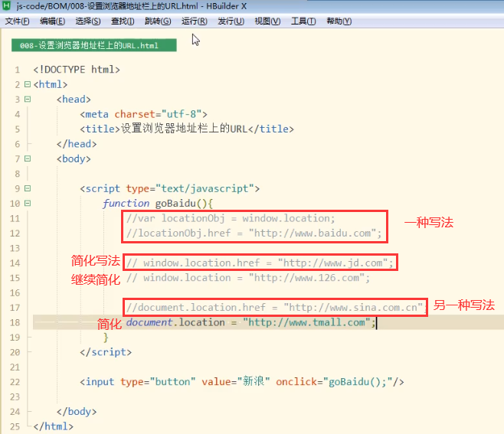The image size is (504, 434).
Task: Click the type="text/javascript" attribute
Action: click(x=190, y=188)
